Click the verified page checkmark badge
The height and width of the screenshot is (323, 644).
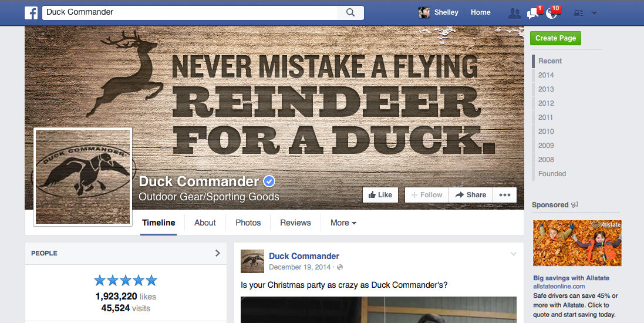[x=269, y=181]
